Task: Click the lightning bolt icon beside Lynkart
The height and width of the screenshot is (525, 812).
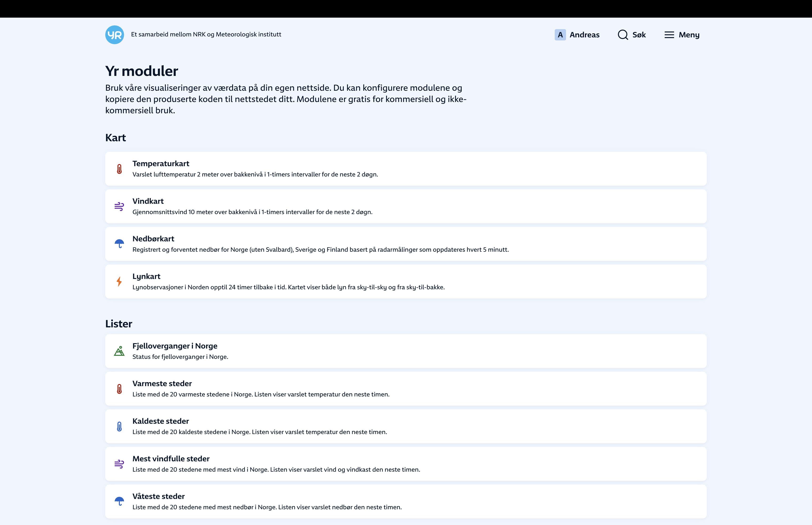Action: (x=119, y=282)
